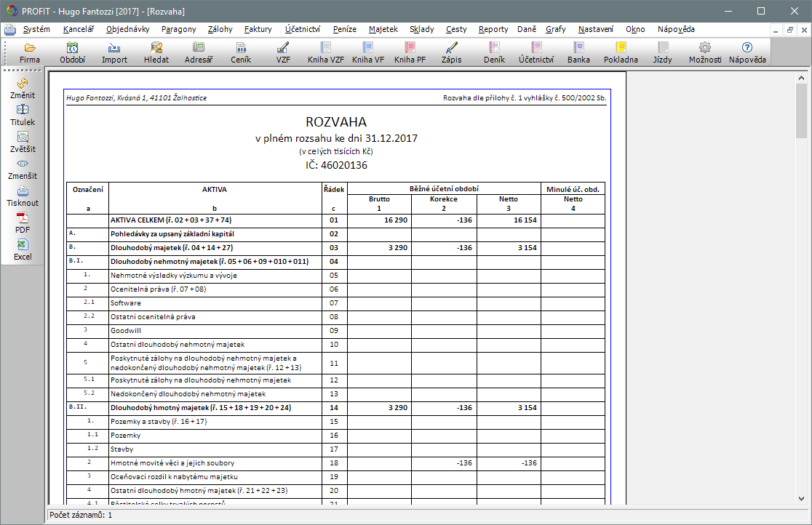The height and width of the screenshot is (525, 812).
Task: Click the Dlouhodobý majetek row label
Action: pos(172,247)
